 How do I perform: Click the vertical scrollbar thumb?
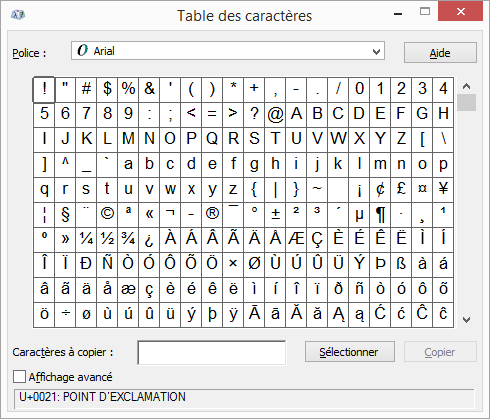tap(466, 102)
